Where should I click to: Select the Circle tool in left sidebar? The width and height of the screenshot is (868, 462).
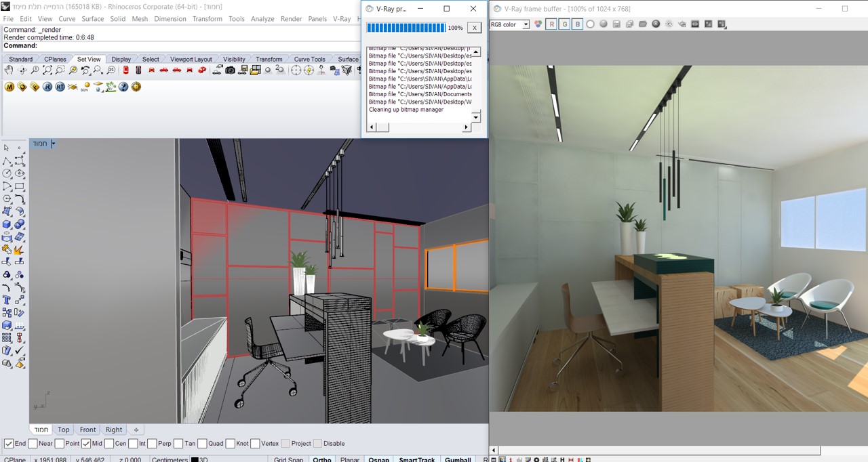(6, 173)
